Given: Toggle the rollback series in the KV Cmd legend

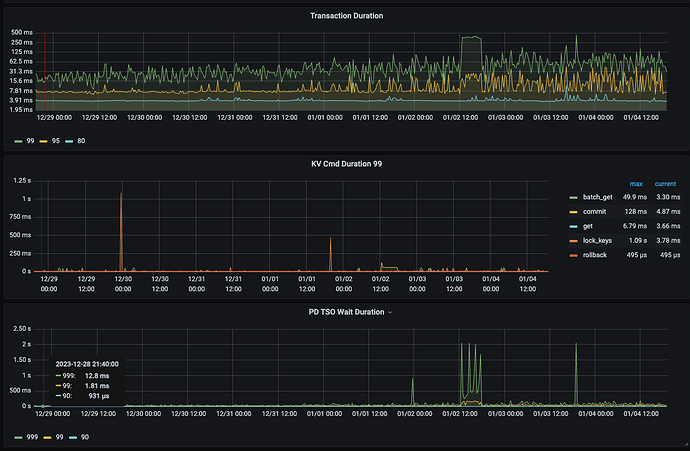Looking at the screenshot, I should pyautogui.click(x=595, y=255).
